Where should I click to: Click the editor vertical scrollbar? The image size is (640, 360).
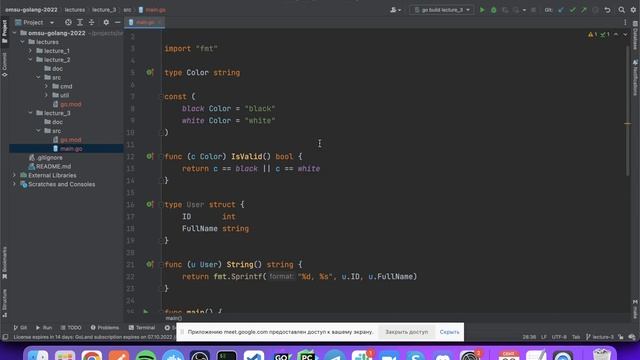[627, 111]
